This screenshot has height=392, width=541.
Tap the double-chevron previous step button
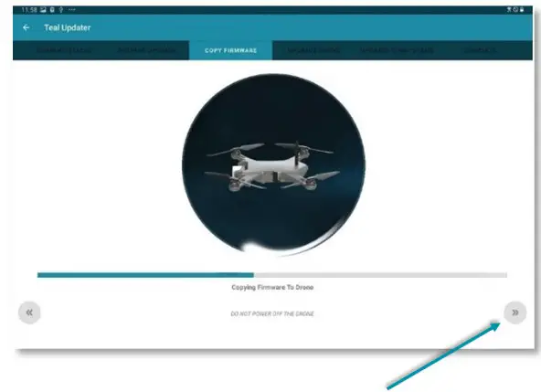(x=29, y=313)
